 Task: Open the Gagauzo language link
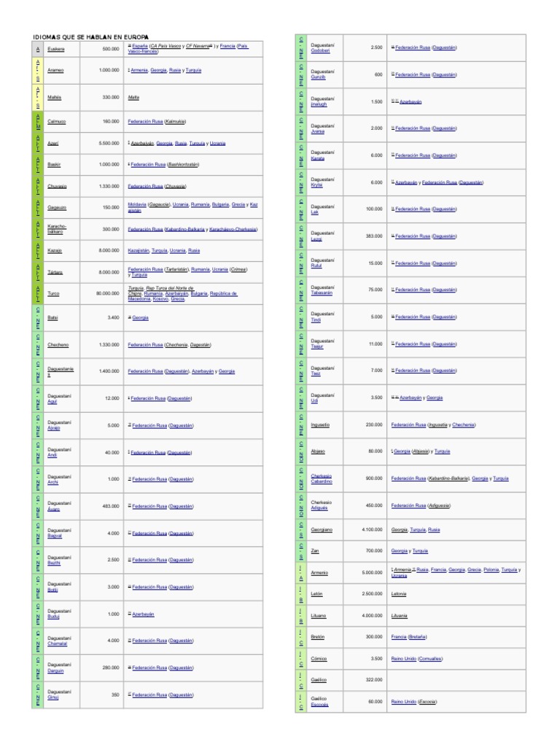pos(57,208)
